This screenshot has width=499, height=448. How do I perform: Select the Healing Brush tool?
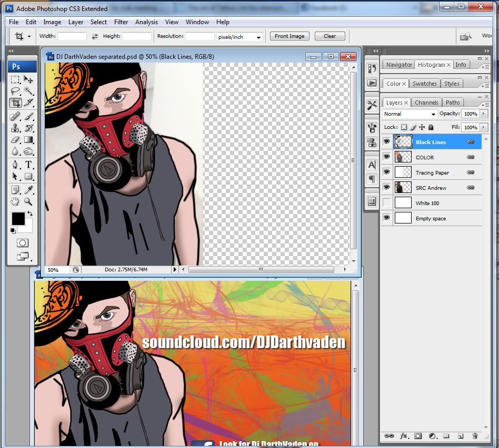[x=15, y=116]
